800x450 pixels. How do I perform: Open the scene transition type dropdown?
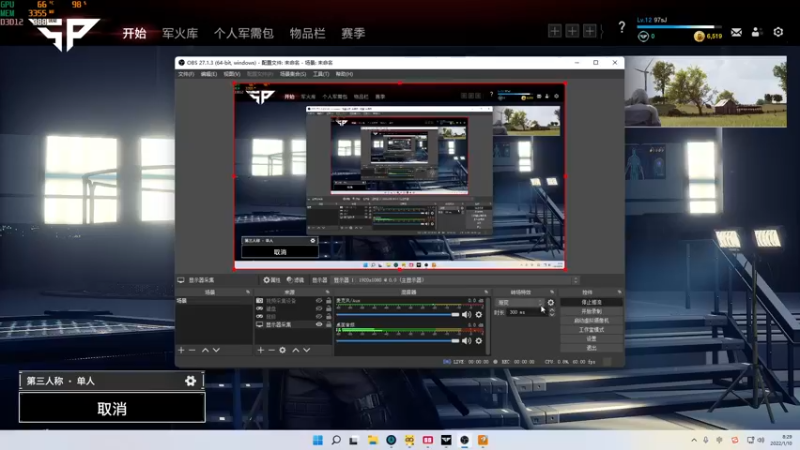(519, 303)
